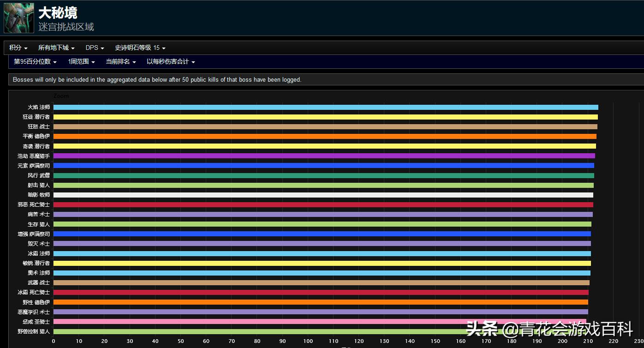644x348 pixels.
Task: Click the green bar for 生存 猎人
Action: click(322, 224)
